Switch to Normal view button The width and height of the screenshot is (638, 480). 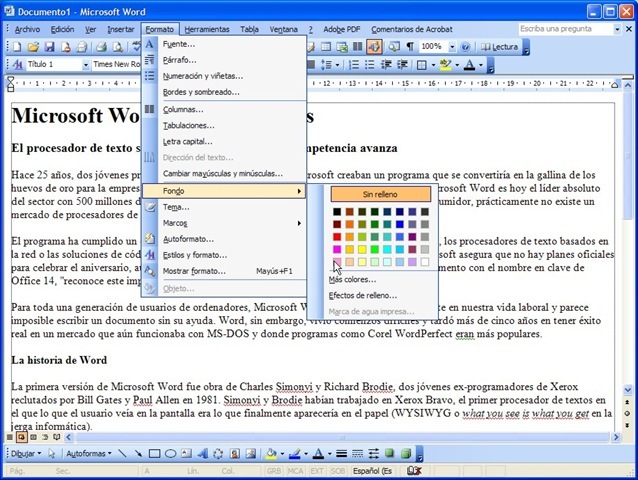10,437
